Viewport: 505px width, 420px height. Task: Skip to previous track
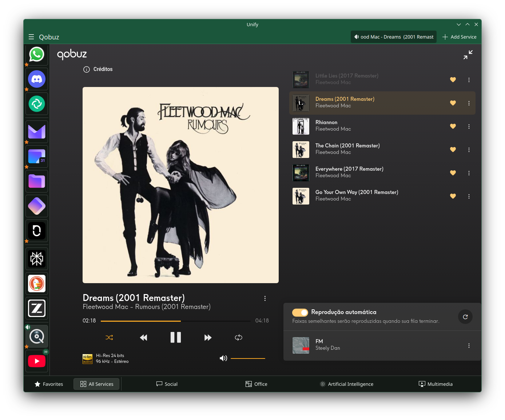point(143,337)
